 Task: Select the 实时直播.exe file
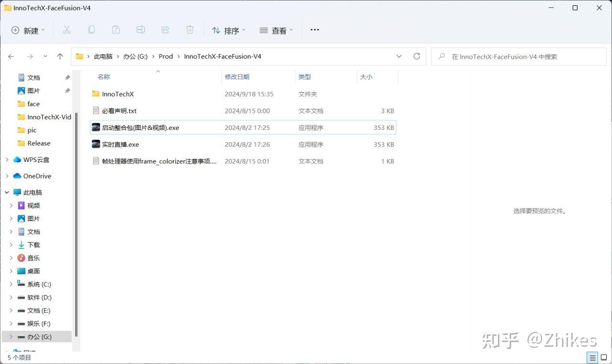coord(120,145)
